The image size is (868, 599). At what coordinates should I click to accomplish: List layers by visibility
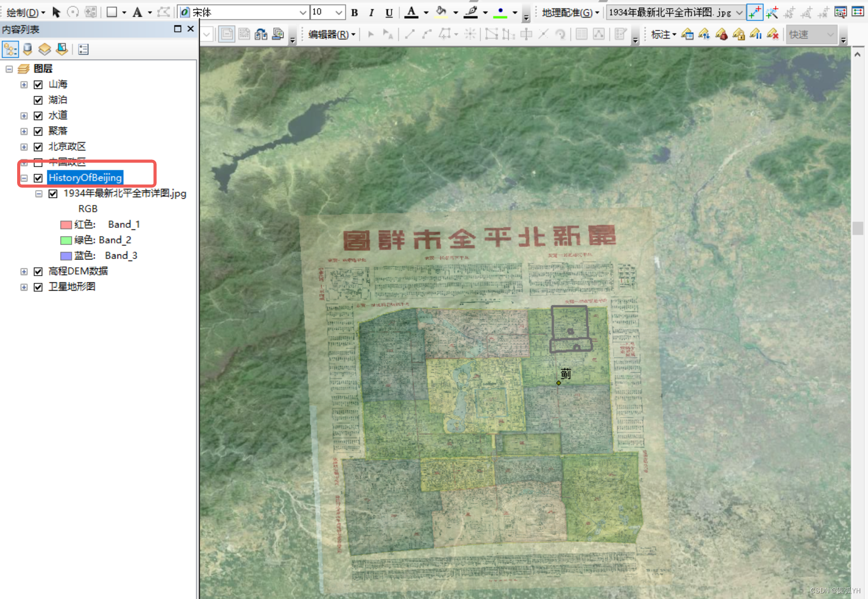tap(45, 49)
